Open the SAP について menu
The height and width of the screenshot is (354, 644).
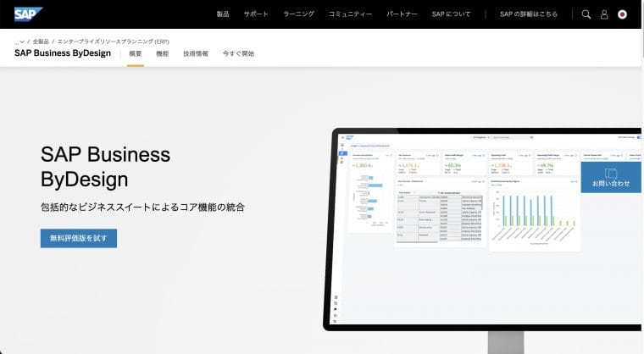[451, 14]
